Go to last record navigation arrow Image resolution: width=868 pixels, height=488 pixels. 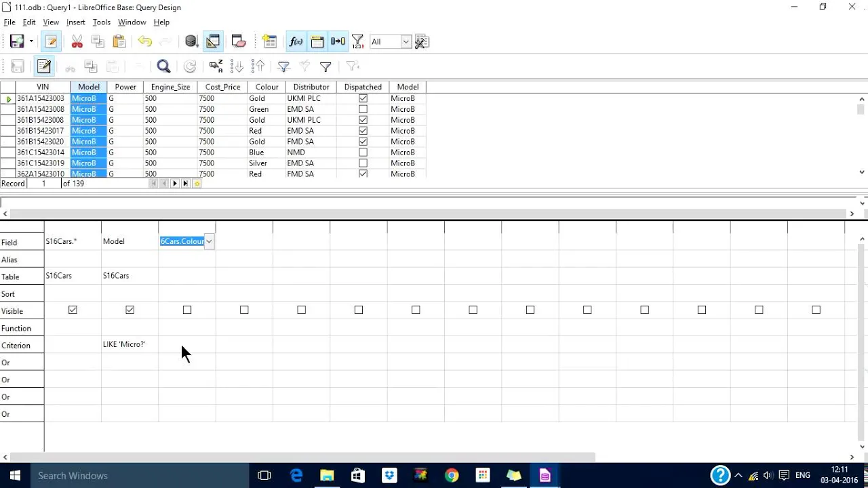[186, 184]
